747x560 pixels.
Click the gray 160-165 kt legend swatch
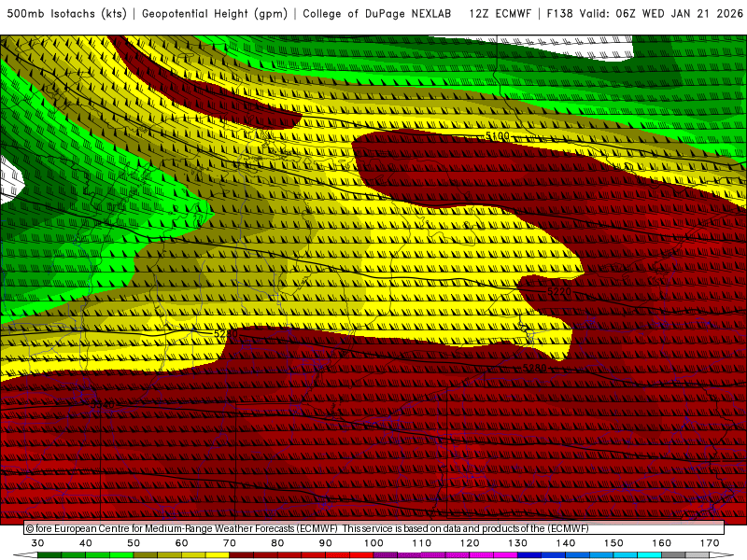point(673,554)
